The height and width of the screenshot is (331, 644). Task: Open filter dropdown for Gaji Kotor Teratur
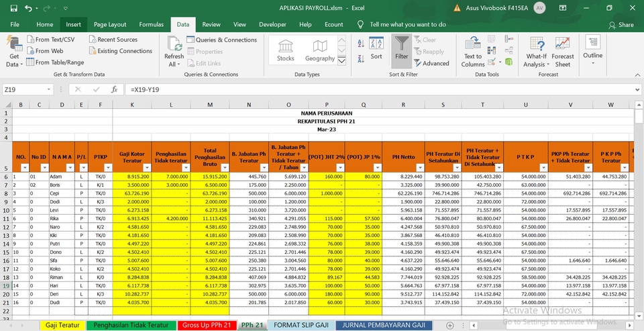click(x=147, y=168)
